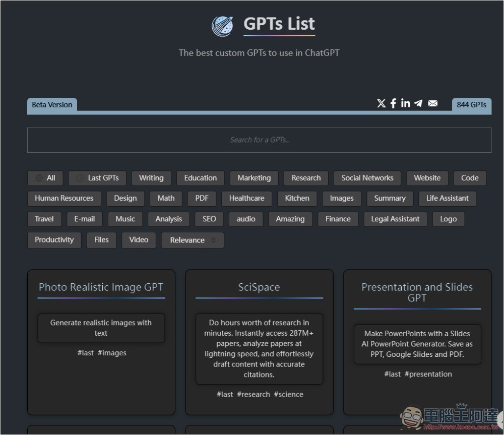This screenshot has width=504, height=435.
Task: Select the Last GPTs filter with clock
Action: pyautogui.click(x=97, y=178)
